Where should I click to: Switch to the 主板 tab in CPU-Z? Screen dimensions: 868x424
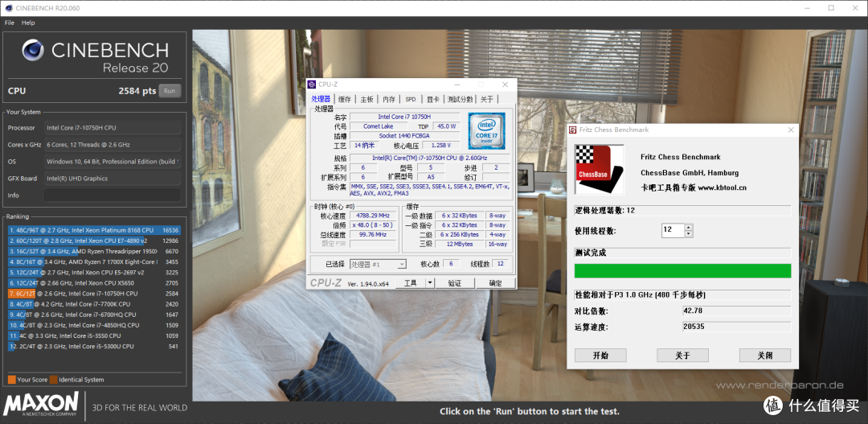click(x=366, y=99)
